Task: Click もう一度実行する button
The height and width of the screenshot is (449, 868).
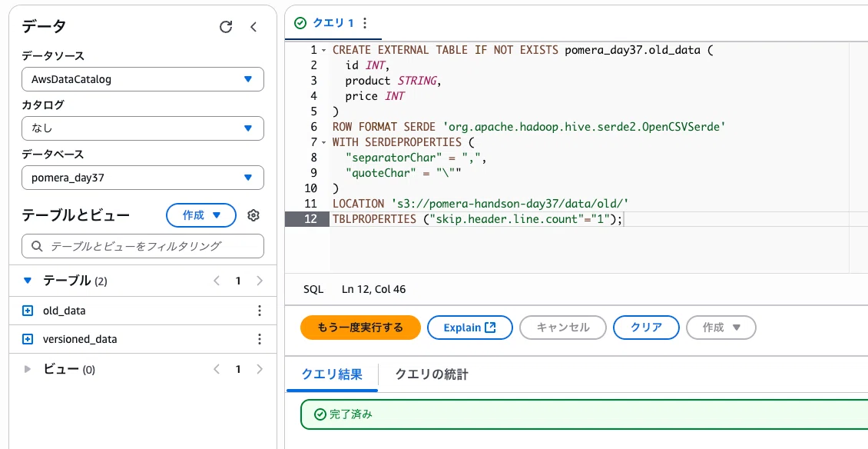Action: click(360, 327)
